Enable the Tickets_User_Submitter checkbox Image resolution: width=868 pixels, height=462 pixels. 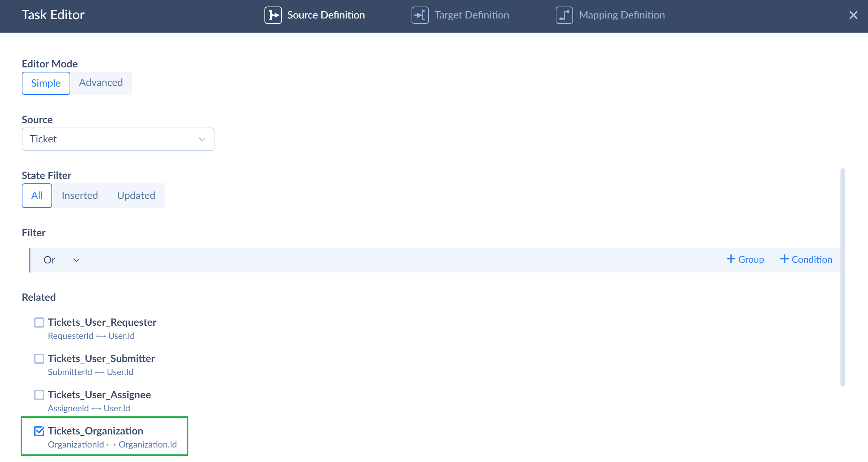(38, 358)
